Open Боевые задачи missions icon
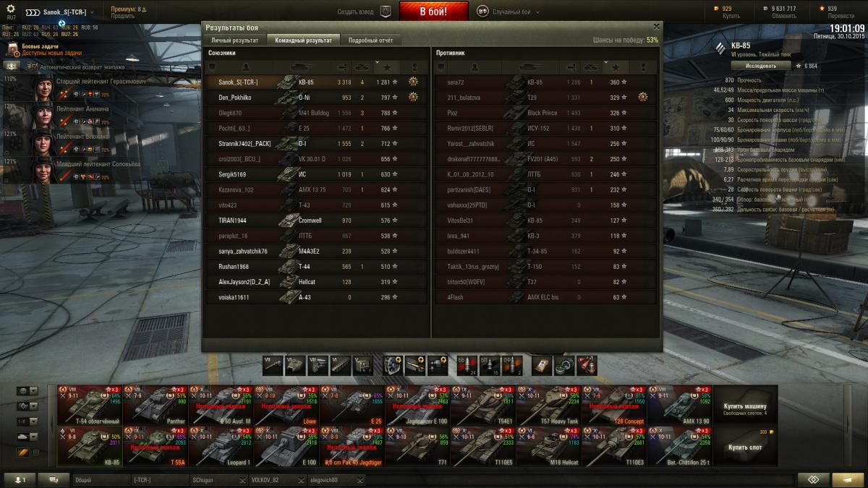868x488 pixels. point(13,50)
